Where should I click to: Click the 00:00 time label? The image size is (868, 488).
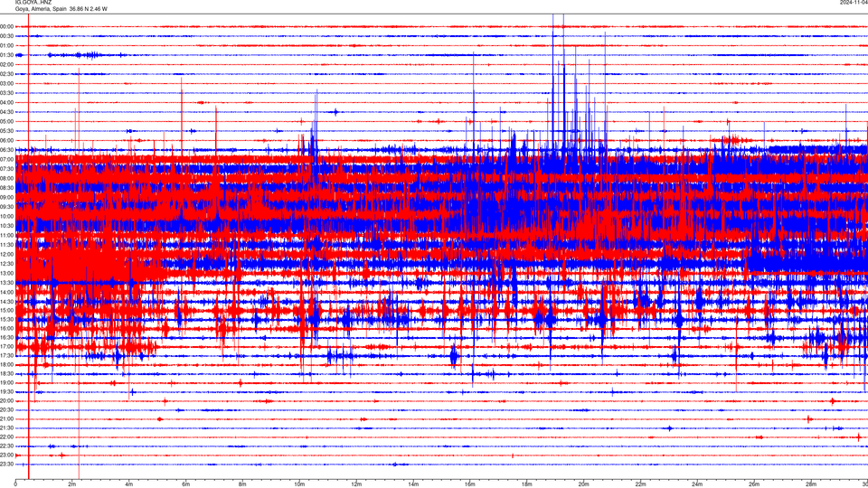pyautogui.click(x=6, y=26)
